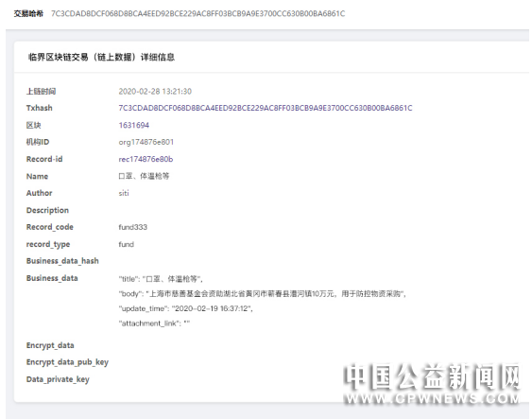Click the Author value siti

coord(124,193)
